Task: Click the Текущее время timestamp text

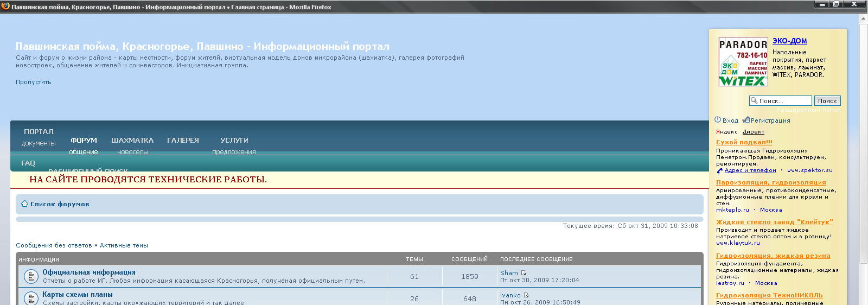Action: pyautogui.click(x=630, y=226)
